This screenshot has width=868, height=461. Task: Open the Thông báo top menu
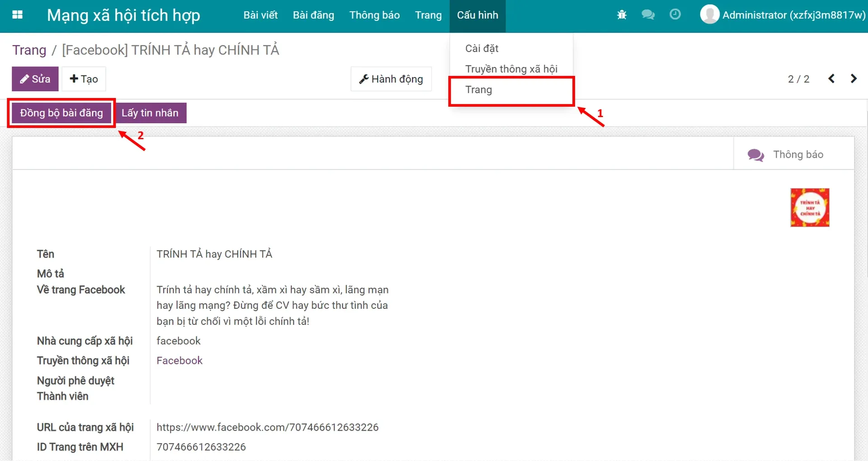pos(374,15)
